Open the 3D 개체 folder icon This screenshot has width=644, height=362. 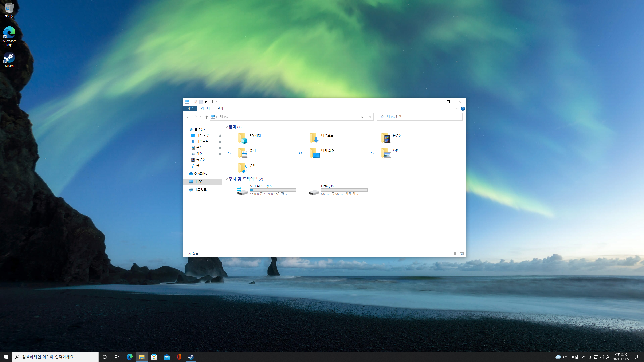[x=243, y=138]
